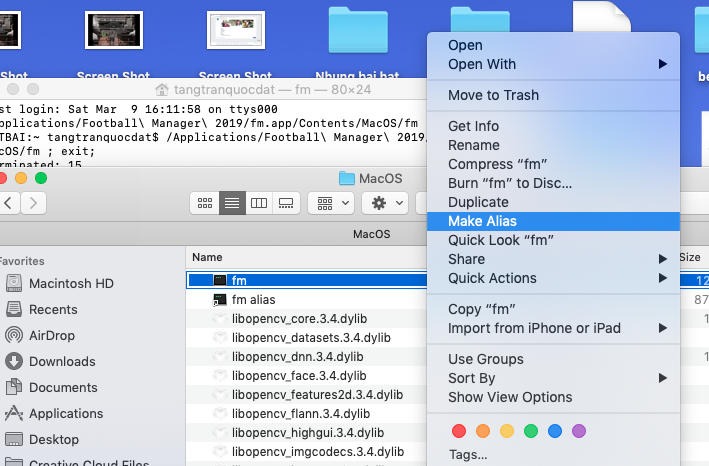Open Documents folder in sidebar
The image size is (709, 466).
click(63, 387)
